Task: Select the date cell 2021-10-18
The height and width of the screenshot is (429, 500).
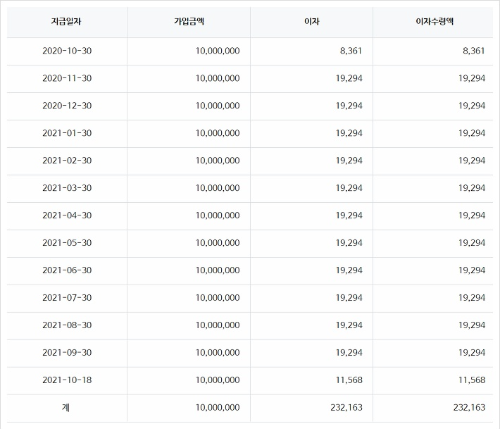Action: click(67, 380)
